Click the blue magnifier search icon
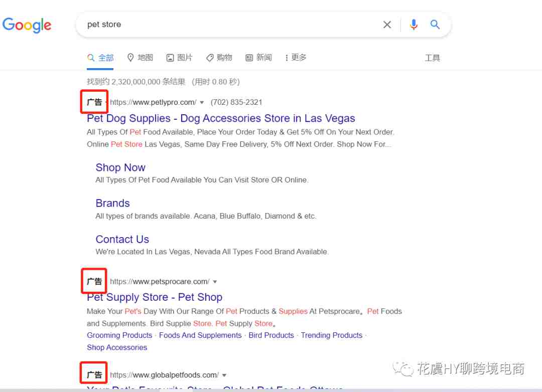 (435, 25)
